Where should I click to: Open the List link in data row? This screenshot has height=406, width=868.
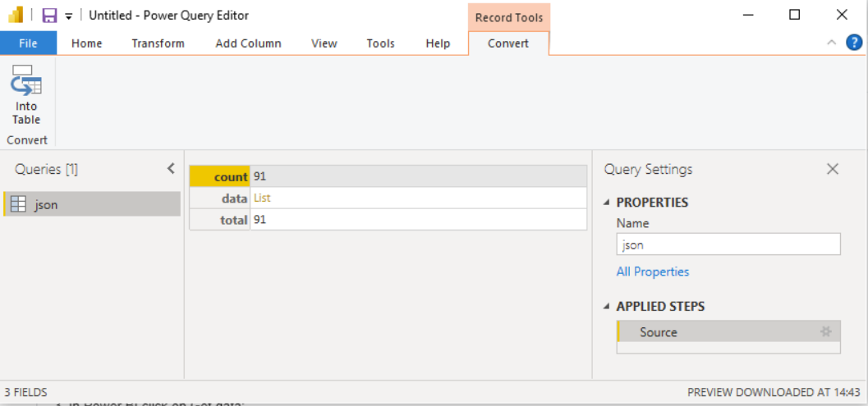[x=263, y=198]
